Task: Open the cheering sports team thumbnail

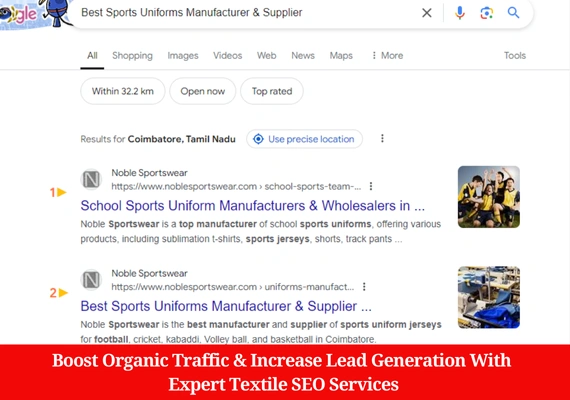Action: tap(489, 197)
